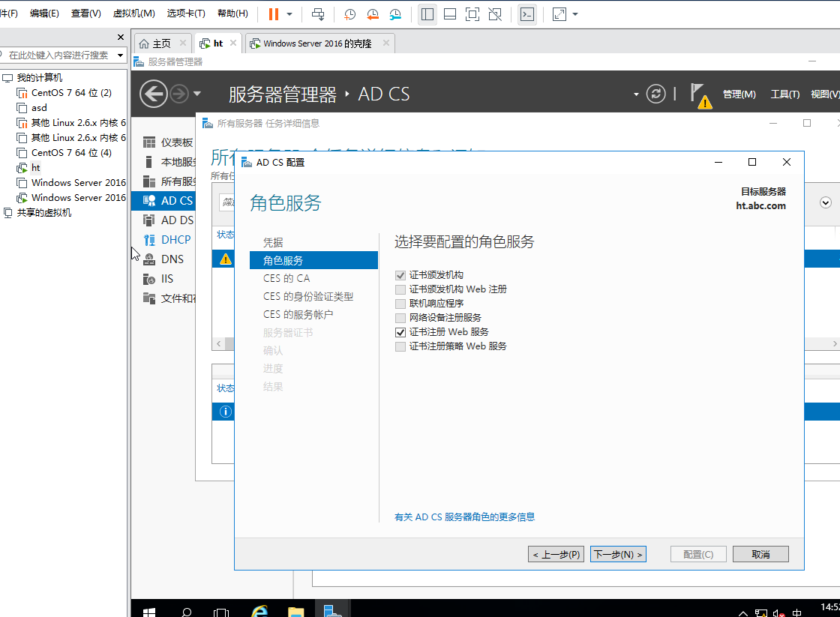
Task: Go to 凭据 wizard step
Action: pos(273,242)
